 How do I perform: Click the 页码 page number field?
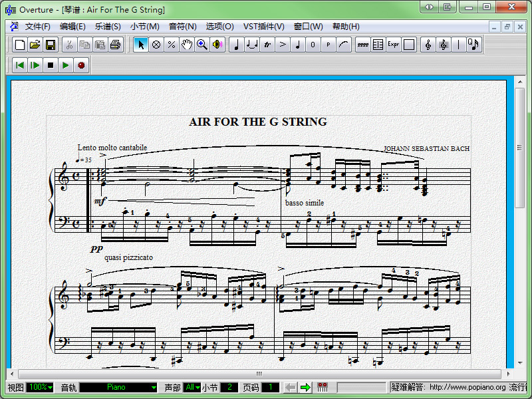click(x=271, y=387)
